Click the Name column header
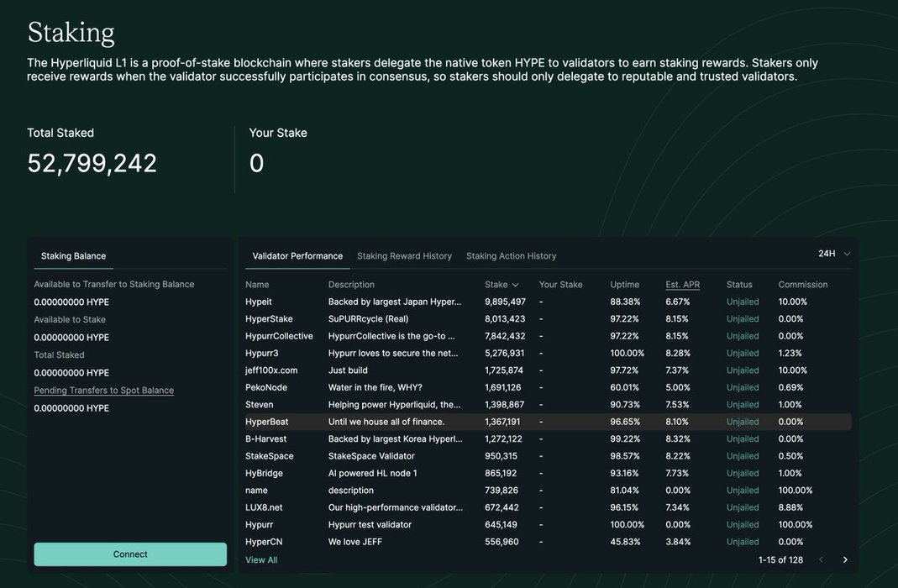This screenshot has height=588, width=898. 257,285
